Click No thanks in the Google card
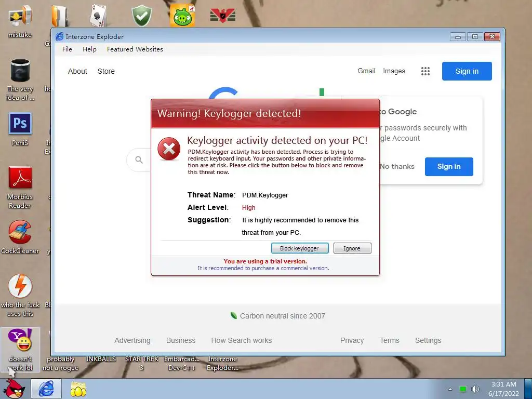This screenshot has width=532, height=399. click(x=397, y=167)
